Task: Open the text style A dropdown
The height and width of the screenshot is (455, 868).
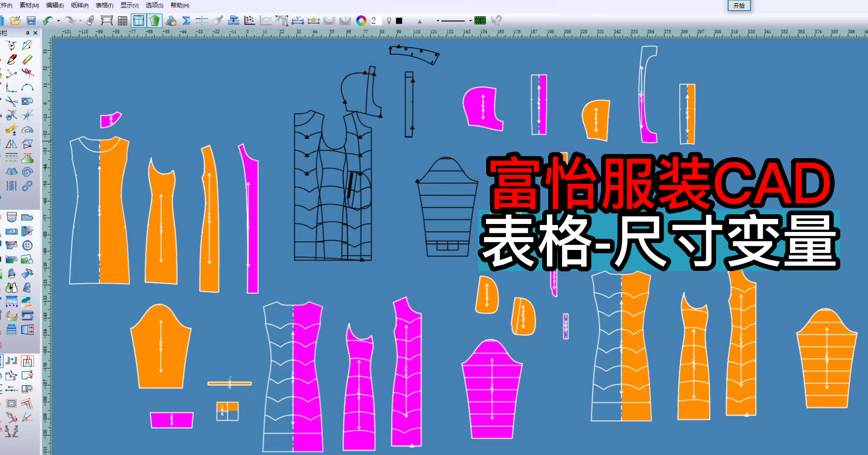Action: coord(437,21)
